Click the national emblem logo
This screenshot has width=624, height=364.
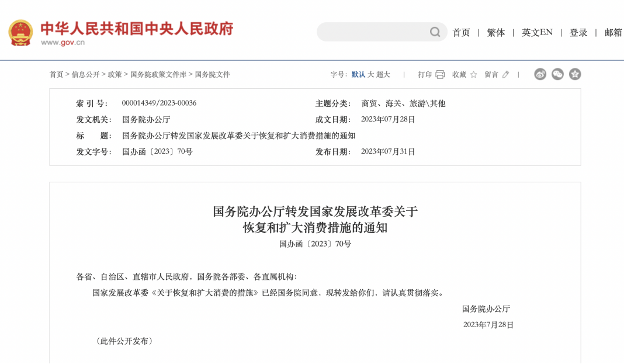[20, 33]
